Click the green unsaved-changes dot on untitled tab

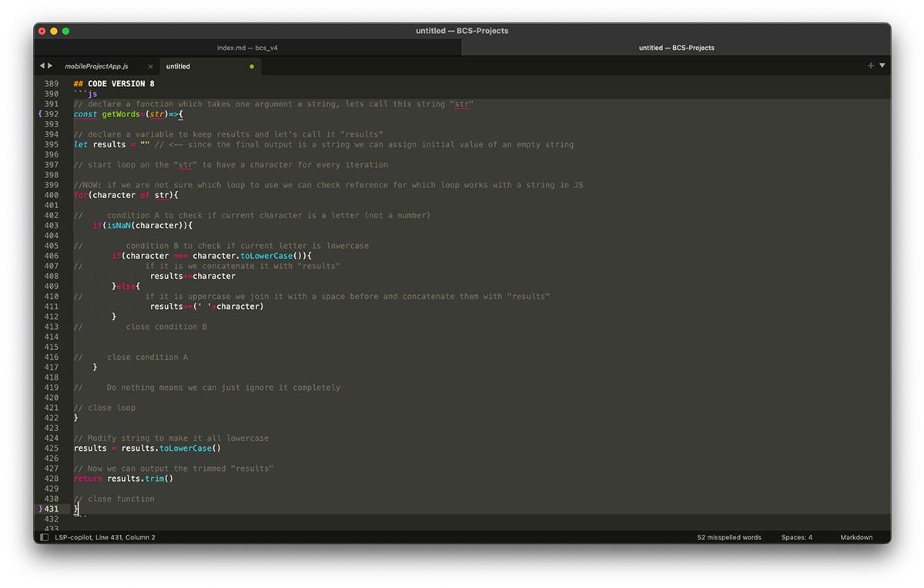pos(251,66)
